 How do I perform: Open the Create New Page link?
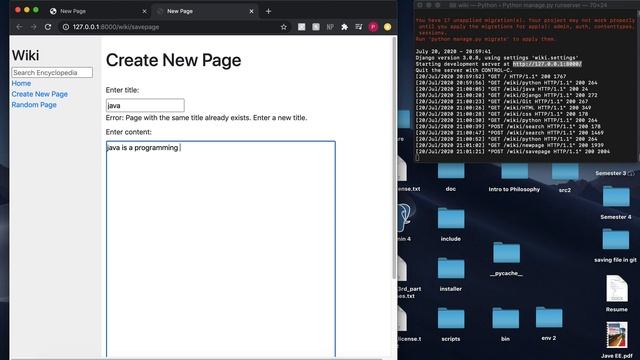[40, 94]
